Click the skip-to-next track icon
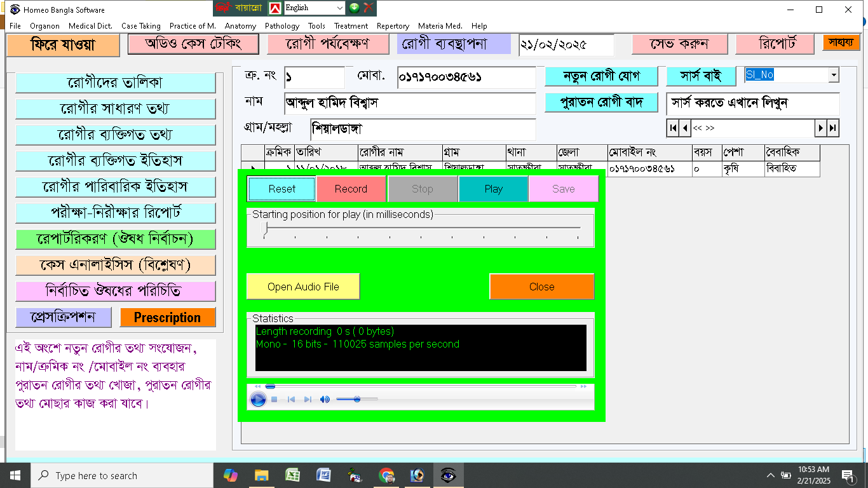The height and width of the screenshot is (488, 868). pos(308,400)
